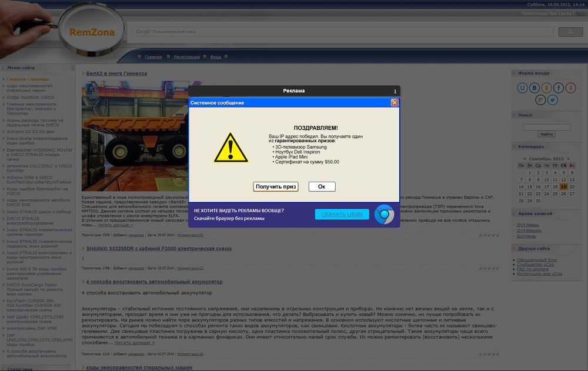Click the search magnifier button in header

pyautogui.click(x=570, y=32)
